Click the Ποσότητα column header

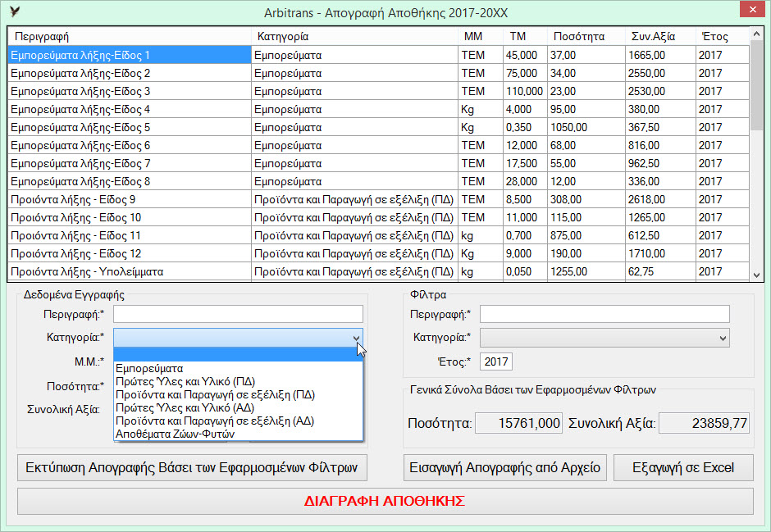click(x=586, y=36)
